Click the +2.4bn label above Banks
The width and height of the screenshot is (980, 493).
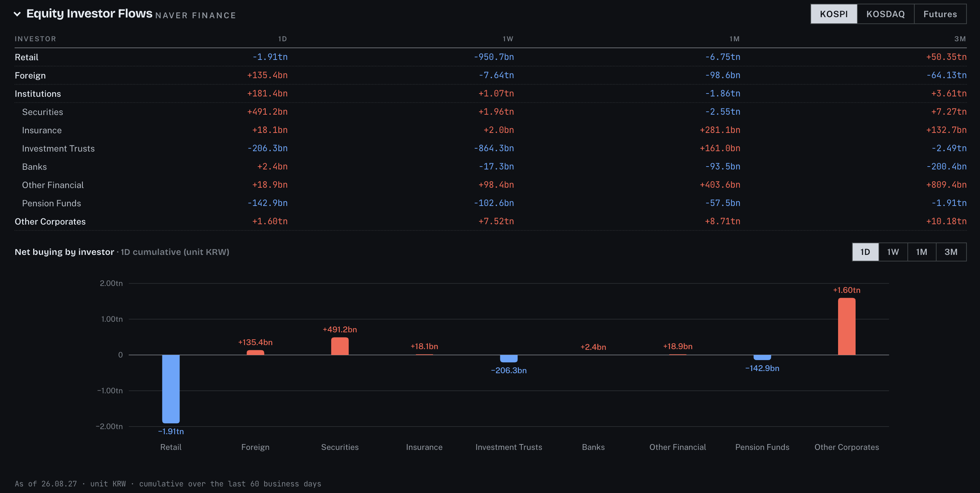click(x=593, y=347)
